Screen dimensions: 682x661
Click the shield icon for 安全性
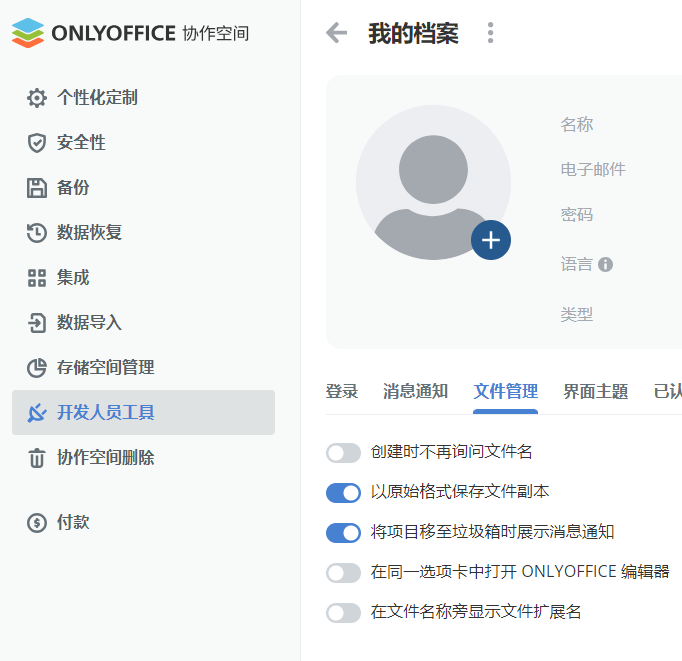pos(37,143)
